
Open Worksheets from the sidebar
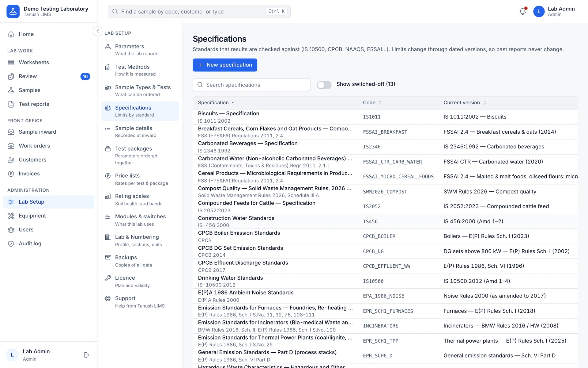click(49, 62)
